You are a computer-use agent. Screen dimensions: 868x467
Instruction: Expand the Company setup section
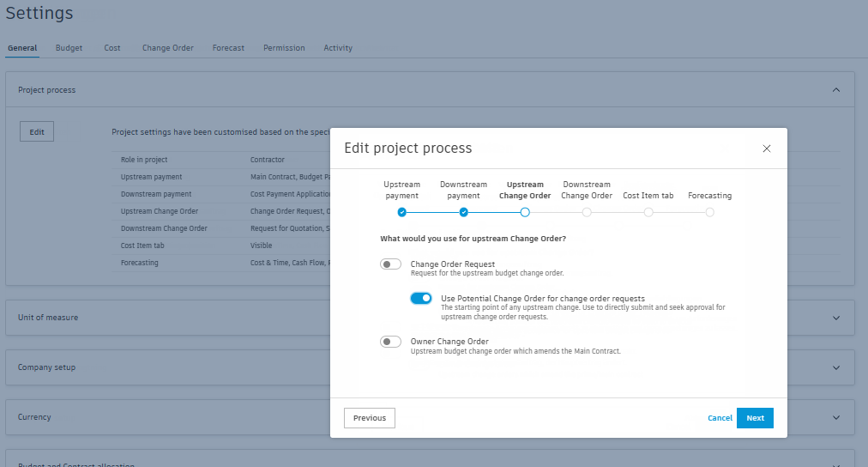tap(836, 367)
